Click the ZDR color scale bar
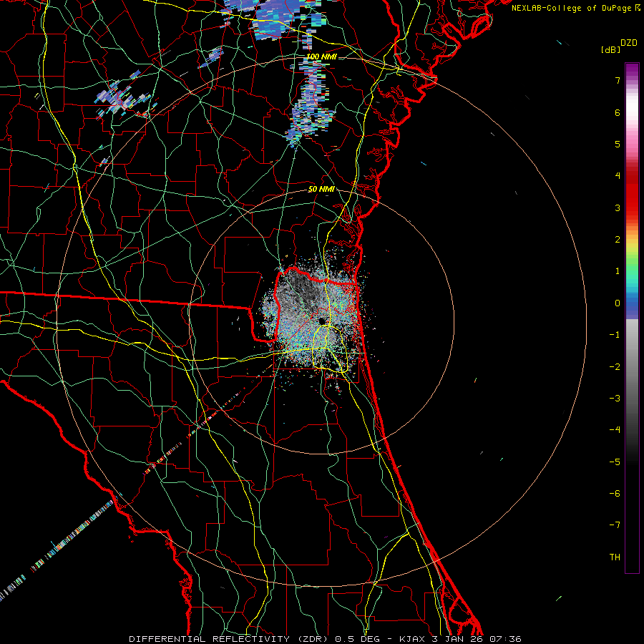The image size is (644, 644). point(632,318)
